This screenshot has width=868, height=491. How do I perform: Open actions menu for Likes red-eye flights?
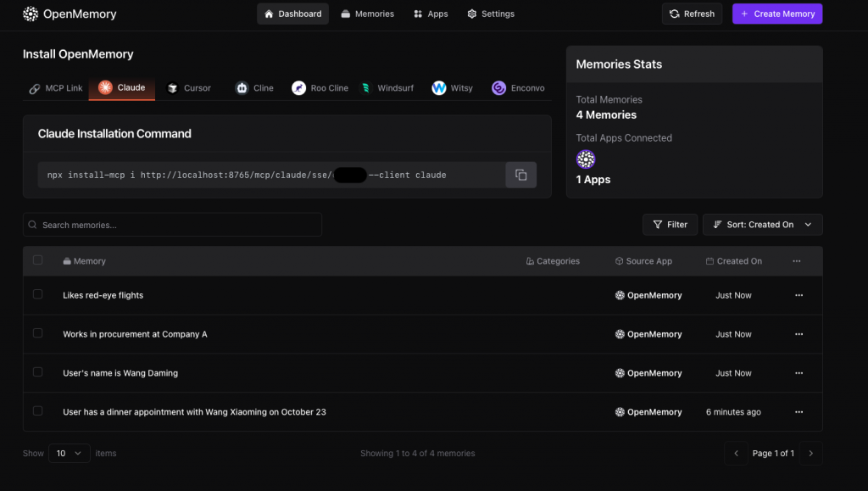pyautogui.click(x=798, y=296)
